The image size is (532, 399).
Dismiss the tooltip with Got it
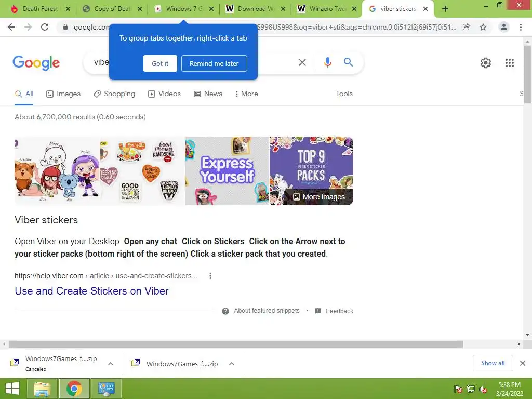pyautogui.click(x=160, y=63)
